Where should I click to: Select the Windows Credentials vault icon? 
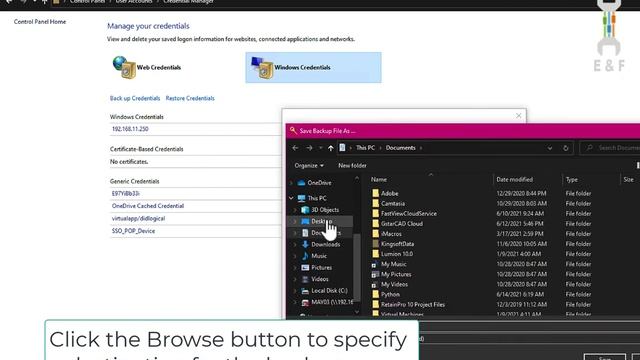[262, 68]
